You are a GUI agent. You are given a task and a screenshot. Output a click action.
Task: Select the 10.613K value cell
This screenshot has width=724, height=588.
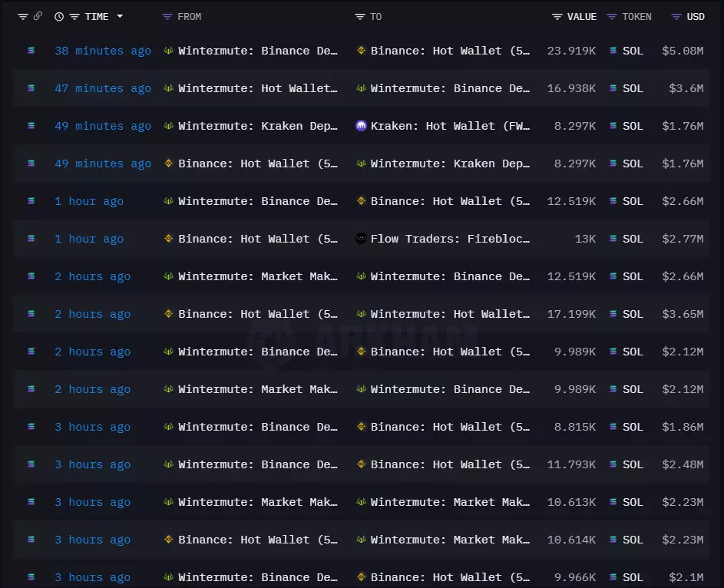572,502
